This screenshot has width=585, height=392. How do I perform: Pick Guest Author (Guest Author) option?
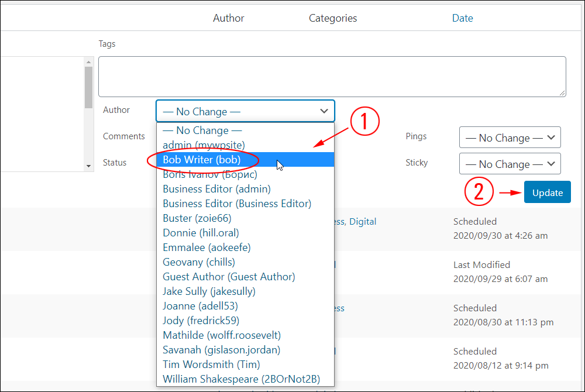pyautogui.click(x=245, y=277)
